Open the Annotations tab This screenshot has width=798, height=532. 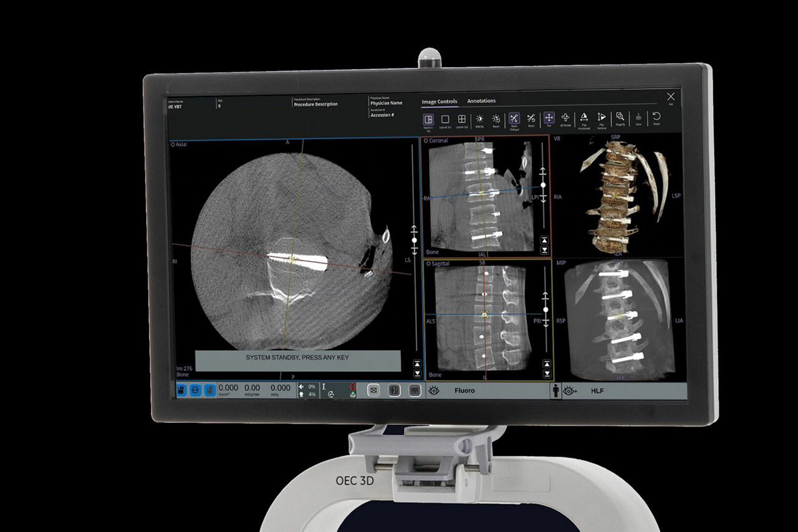[x=481, y=101]
